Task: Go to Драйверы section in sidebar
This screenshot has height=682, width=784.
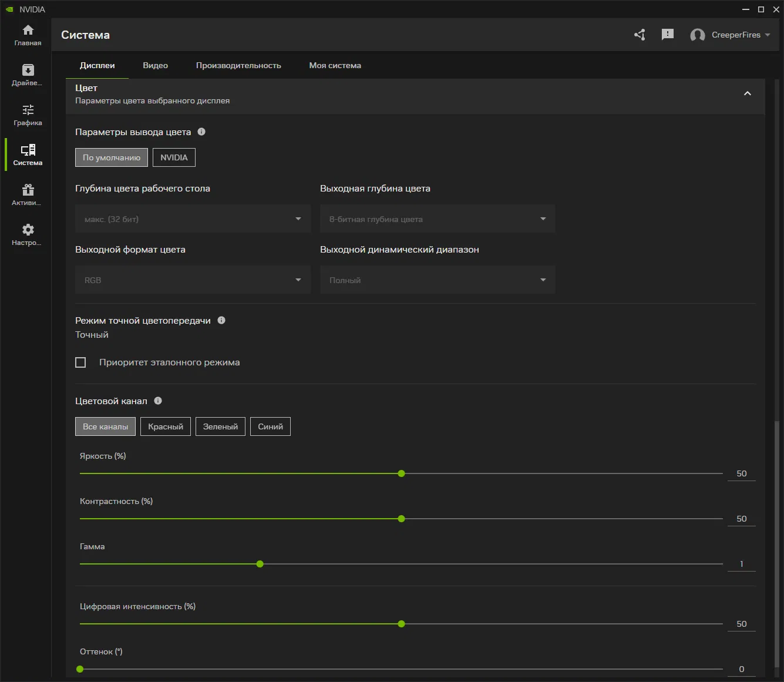Action: (x=28, y=75)
